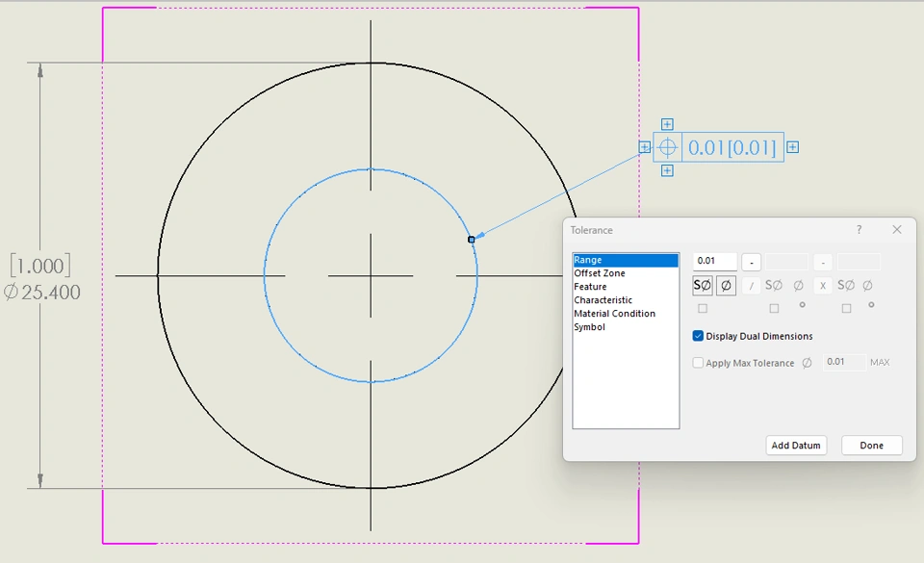Select the 0.01[0.01] tolerance text in frame

click(x=732, y=147)
